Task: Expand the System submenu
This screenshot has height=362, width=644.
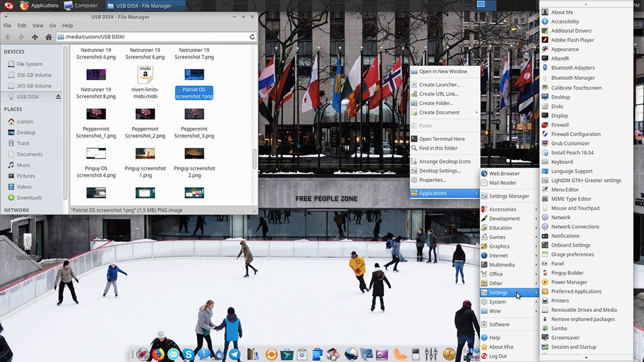Action: click(x=509, y=302)
